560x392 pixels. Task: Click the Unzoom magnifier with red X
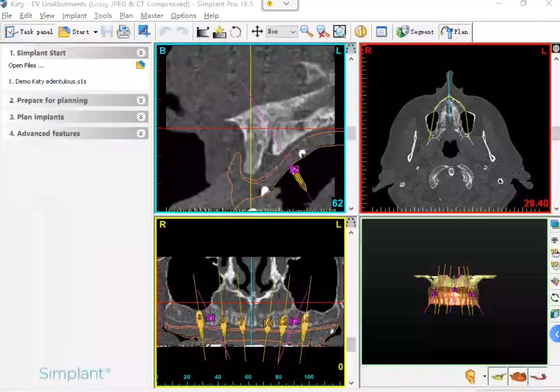tap(323, 32)
